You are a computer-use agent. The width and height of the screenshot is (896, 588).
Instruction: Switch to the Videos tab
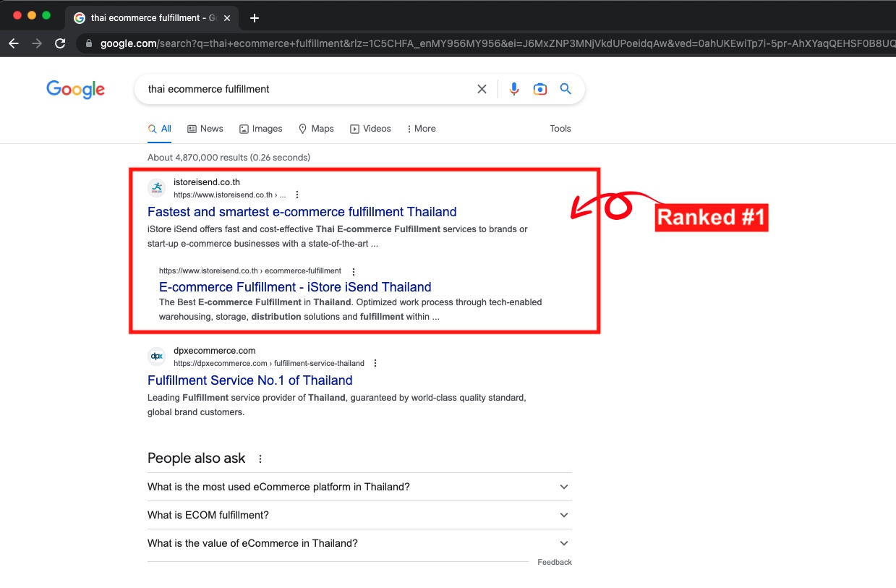click(x=370, y=129)
